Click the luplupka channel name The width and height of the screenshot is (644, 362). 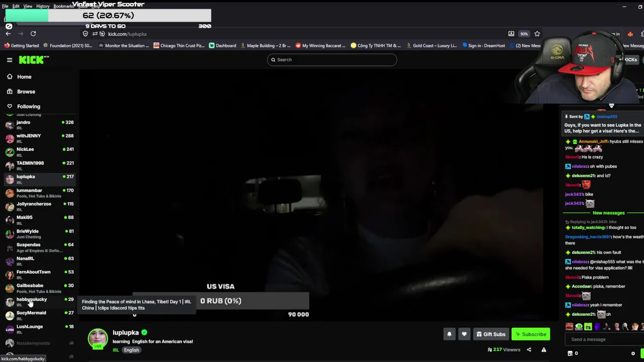tap(125, 332)
